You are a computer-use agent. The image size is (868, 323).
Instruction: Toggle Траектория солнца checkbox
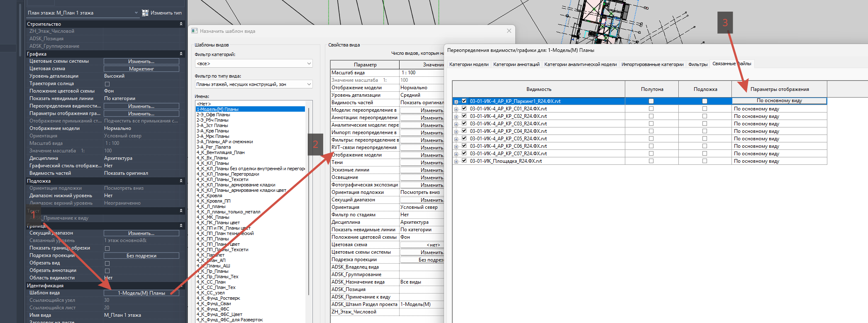click(107, 84)
